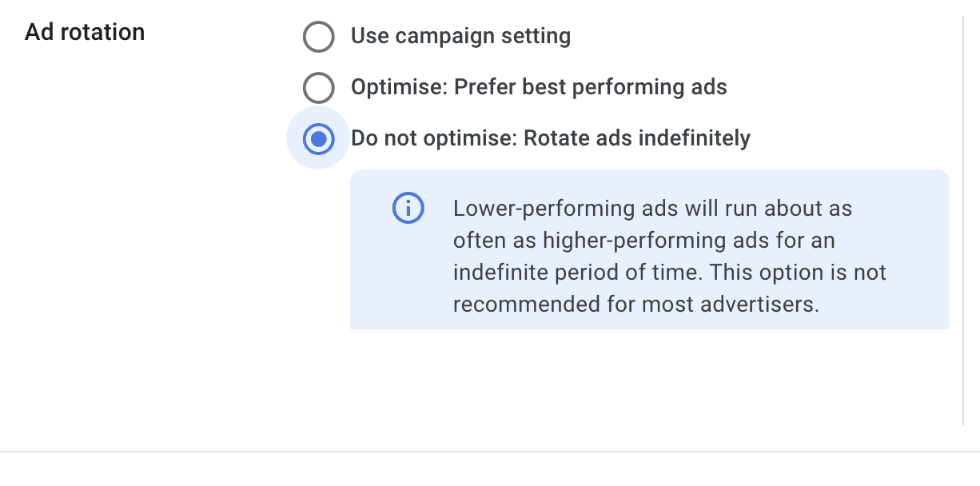Choose Optimise: Prefer best performing ads radio
Viewport: 980px width, 486px height.
tap(318, 88)
